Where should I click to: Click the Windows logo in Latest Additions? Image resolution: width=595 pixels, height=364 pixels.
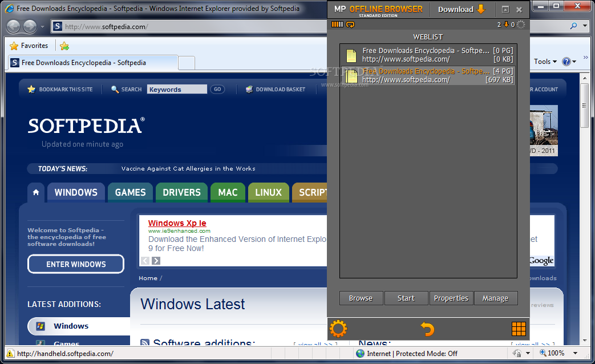click(41, 326)
